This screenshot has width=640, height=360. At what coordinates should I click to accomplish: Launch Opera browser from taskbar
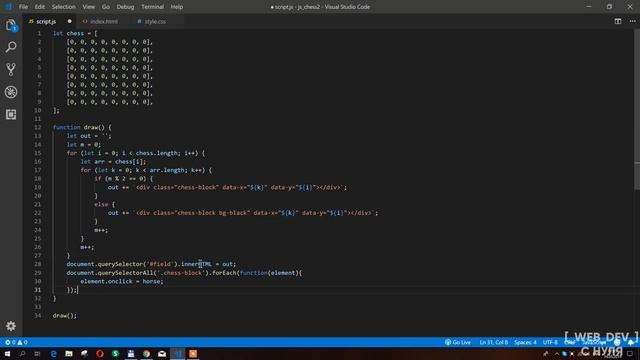tap(100, 353)
